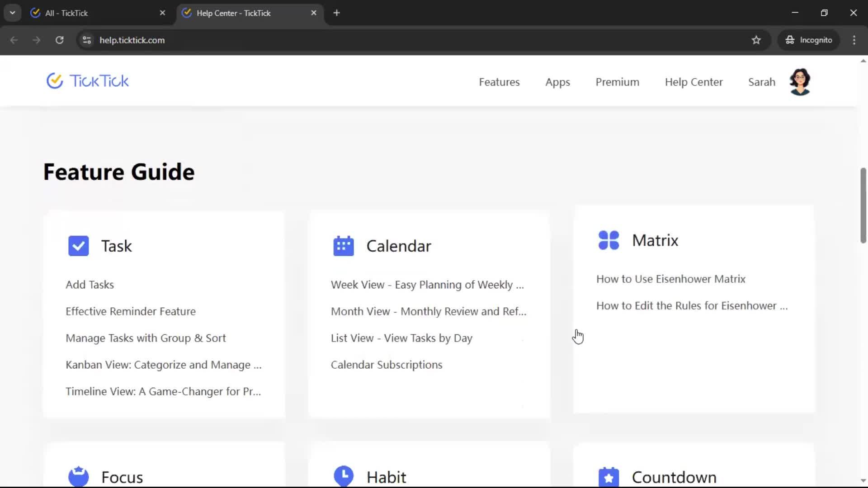Open Sarah's profile avatar
The image size is (868, 488).
799,82
